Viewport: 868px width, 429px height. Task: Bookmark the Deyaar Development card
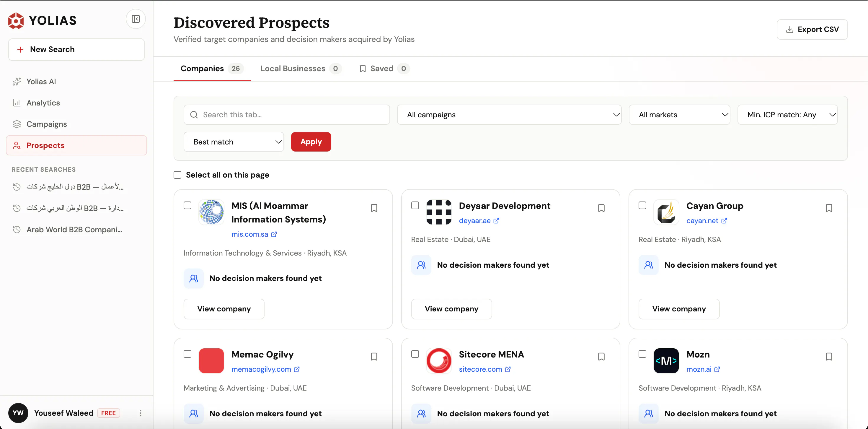tap(601, 208)
